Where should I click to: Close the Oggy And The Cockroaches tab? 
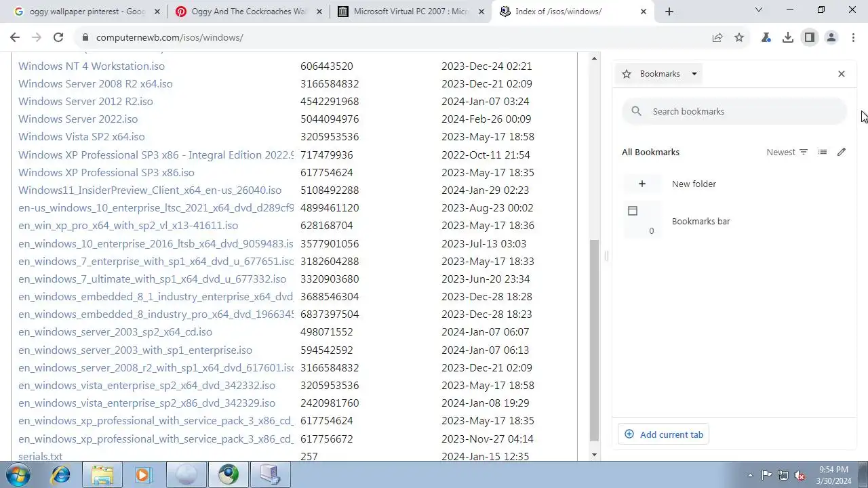(x=319, y=12)
